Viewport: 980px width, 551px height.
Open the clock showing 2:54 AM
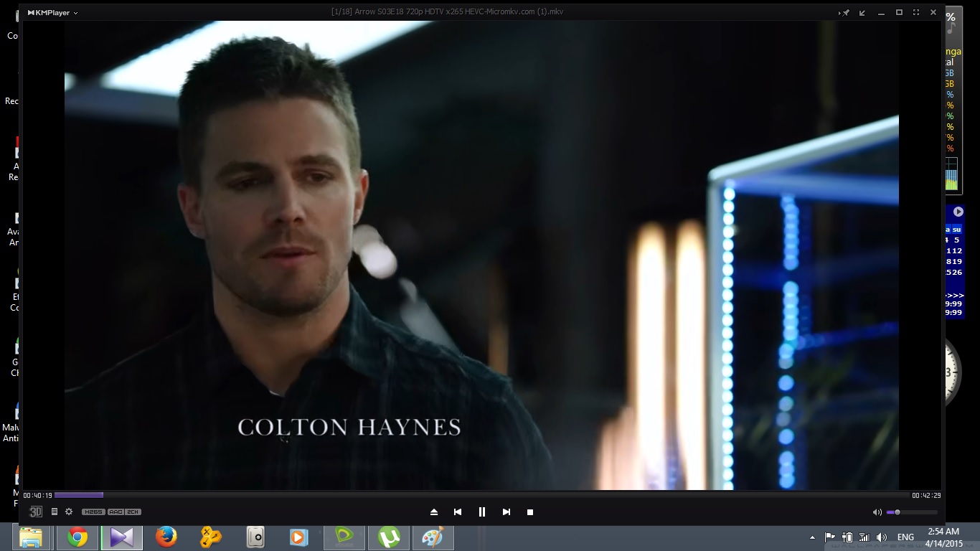pyautogui.click(x=943, y=537)
